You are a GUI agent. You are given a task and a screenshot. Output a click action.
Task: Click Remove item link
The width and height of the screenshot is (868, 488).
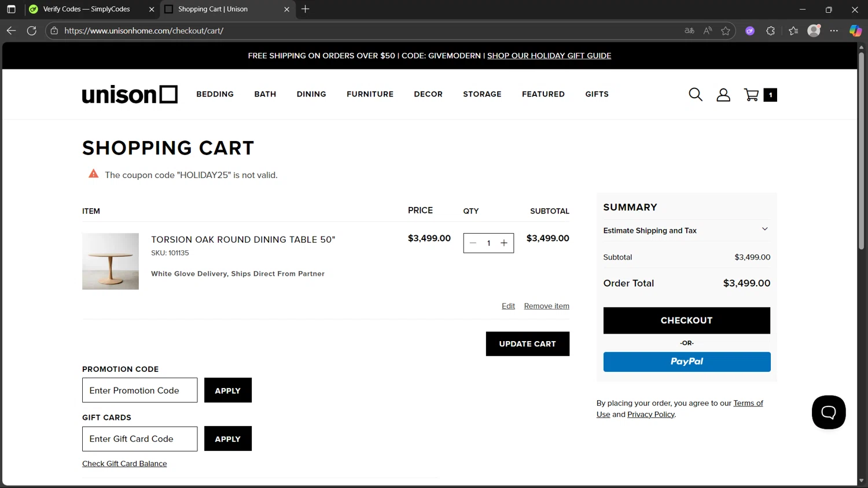pyautogui.click(x=546, y=306)
